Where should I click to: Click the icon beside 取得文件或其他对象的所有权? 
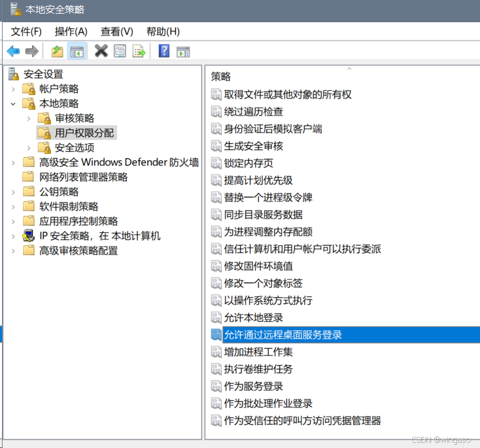[216, 94]
